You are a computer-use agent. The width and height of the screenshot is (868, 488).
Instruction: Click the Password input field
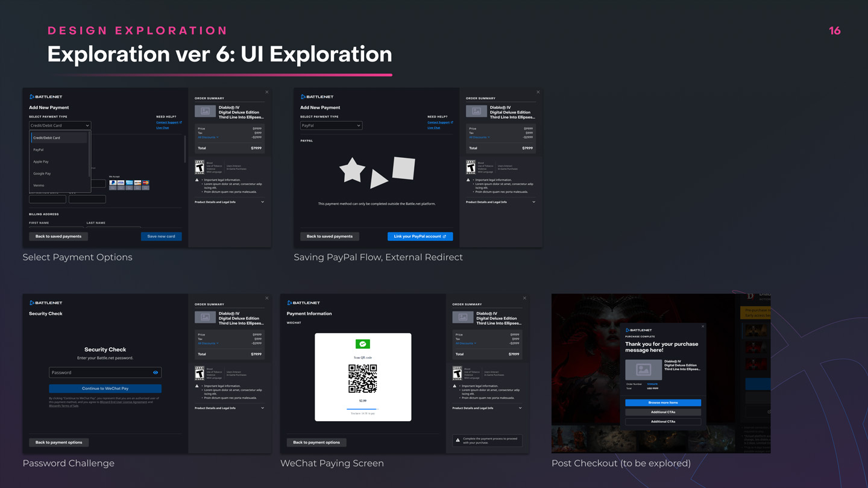click(x=105, y=372)
